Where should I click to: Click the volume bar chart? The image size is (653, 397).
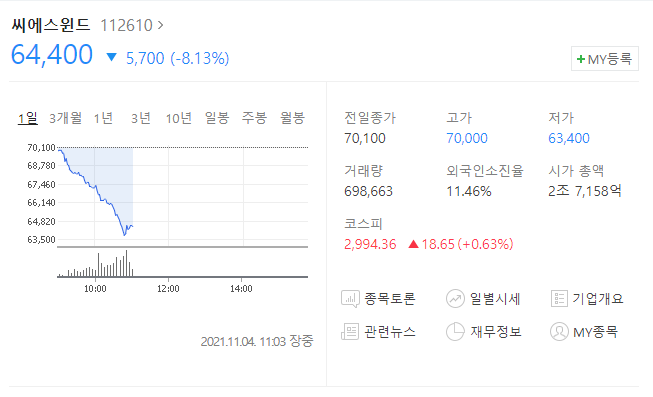pos(182,263)
